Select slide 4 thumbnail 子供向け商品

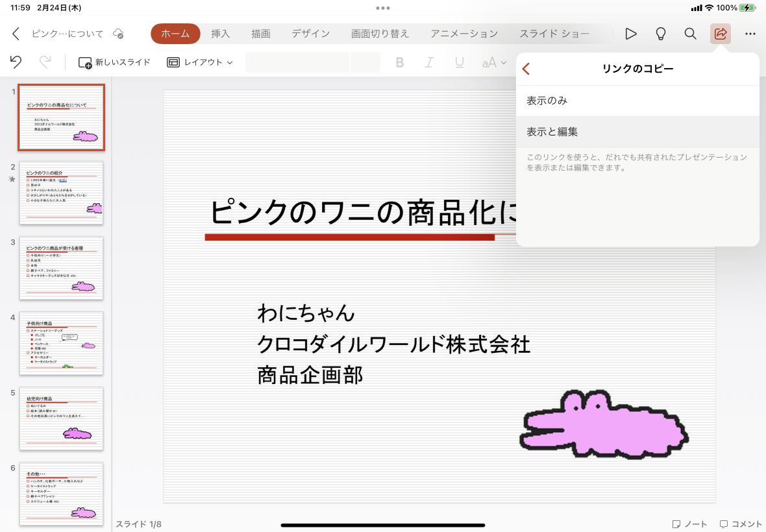[62, 344]
